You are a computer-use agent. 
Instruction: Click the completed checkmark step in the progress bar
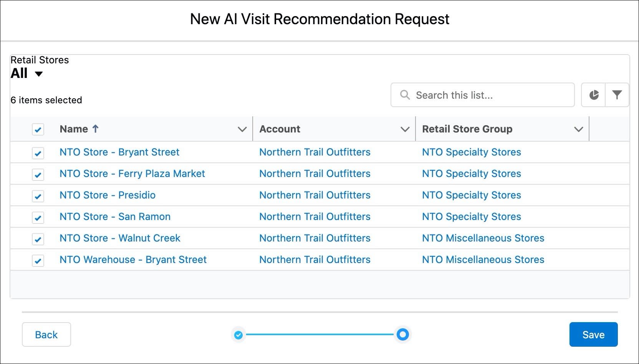[x=238, y=334]
